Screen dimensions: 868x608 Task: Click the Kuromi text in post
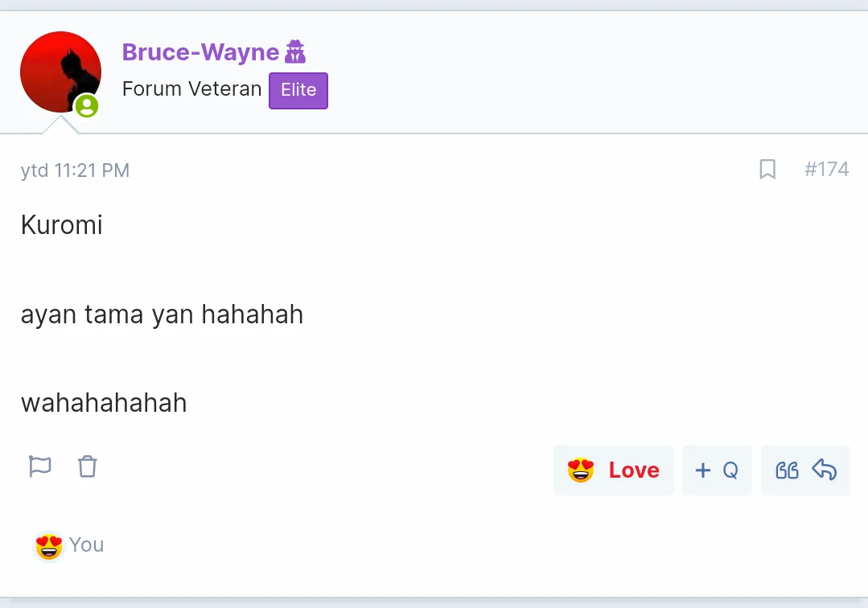61,225
